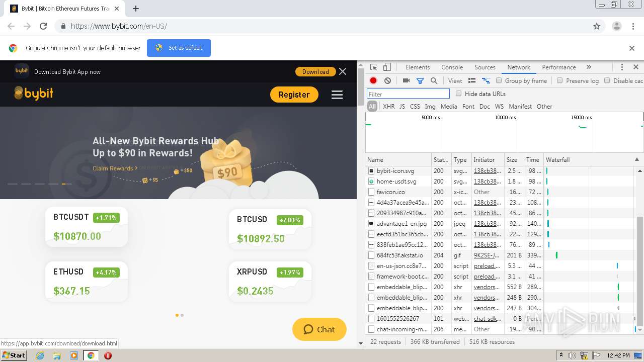Open a new Chrome tab

(136, 9)
